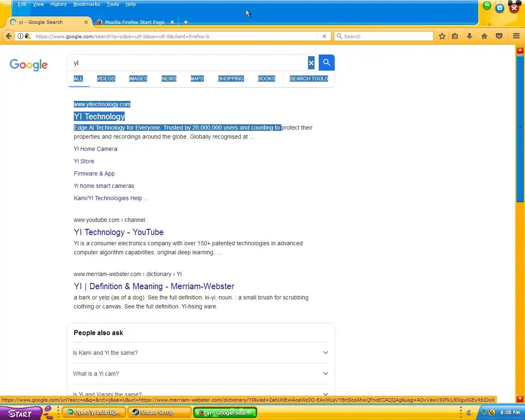Open the View menu
This screenshot has height=420, width=525.
pos(38,4)
